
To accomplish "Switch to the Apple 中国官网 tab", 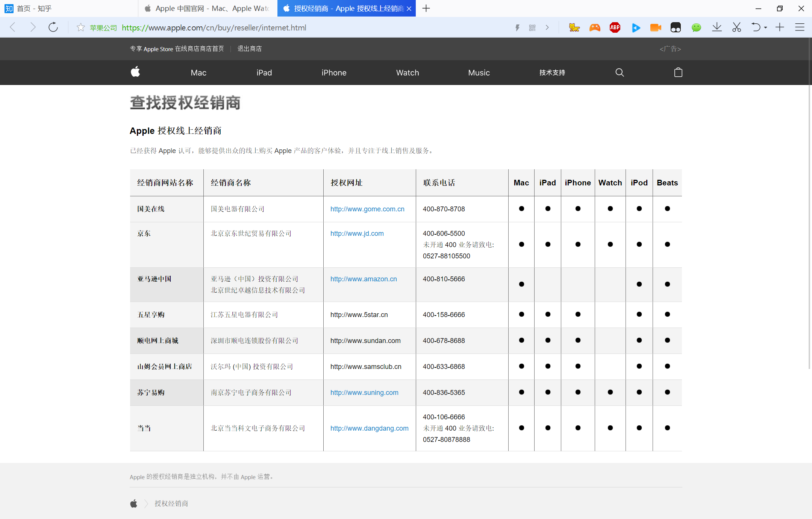I will 208,8.
